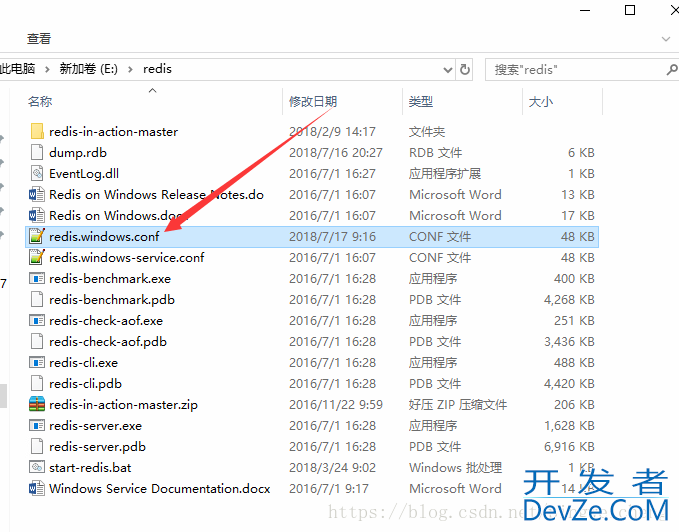Image resolution: width=679 pixels, height=532 pixels.
Task: Select the redis-check-aof.exe file name
Action: [106, 320]
